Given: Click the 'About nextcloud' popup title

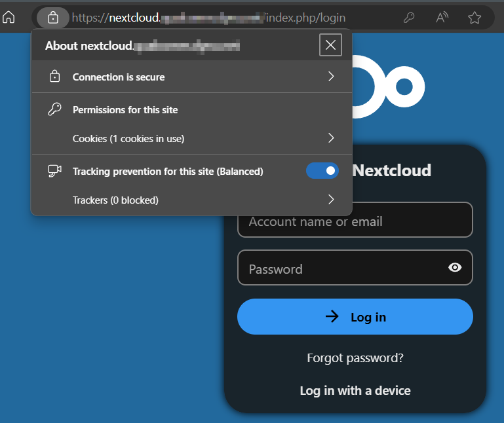Looking at the screenshot, I should (142, 46).
